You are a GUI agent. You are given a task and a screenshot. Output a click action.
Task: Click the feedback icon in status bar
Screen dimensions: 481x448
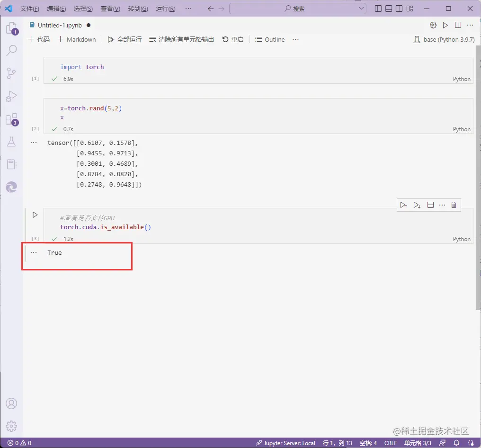click(442, 443)
